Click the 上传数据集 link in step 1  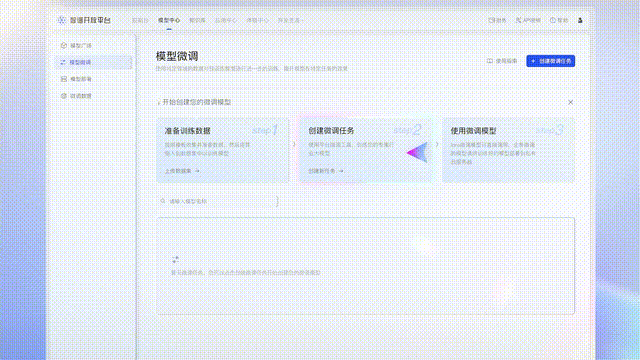pos(182,171)
